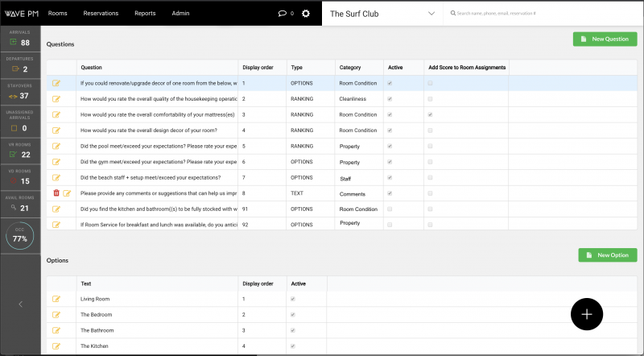Image resolution: width=644 pixels, height=356 pixels.
Task: Toggle Active checkbox for mattress comfort question
Action: tap(390, 114)
